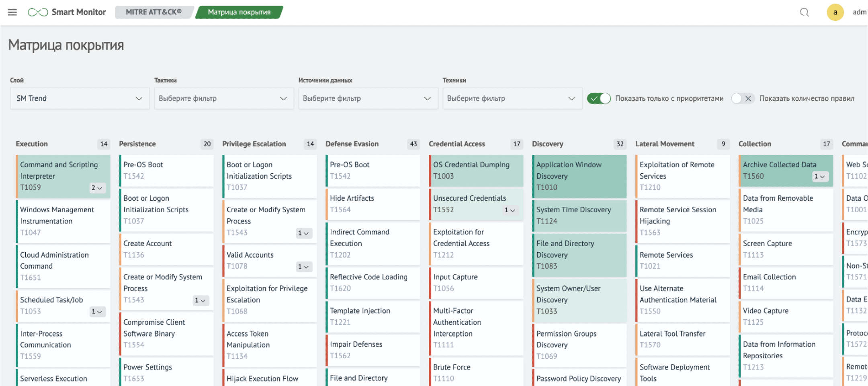Click Defense Evasion tactic header
Viewport: 868px width, 386px height.
(x=352, y=144)
